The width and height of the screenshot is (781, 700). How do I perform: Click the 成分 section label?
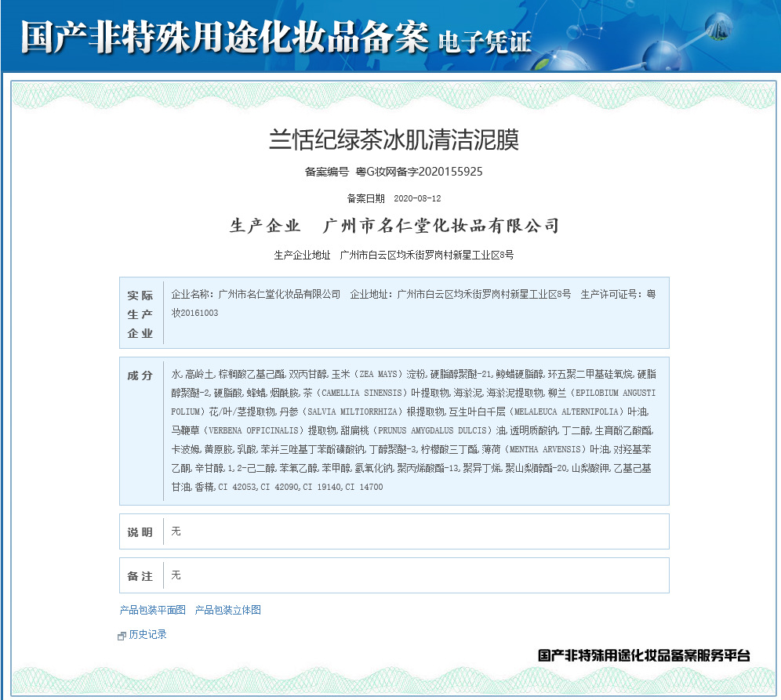140,375
